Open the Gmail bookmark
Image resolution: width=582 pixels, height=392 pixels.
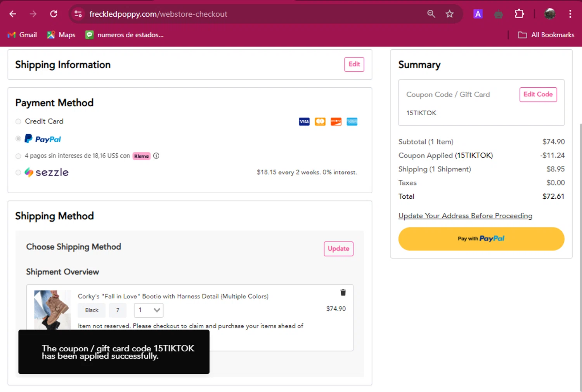23,35
